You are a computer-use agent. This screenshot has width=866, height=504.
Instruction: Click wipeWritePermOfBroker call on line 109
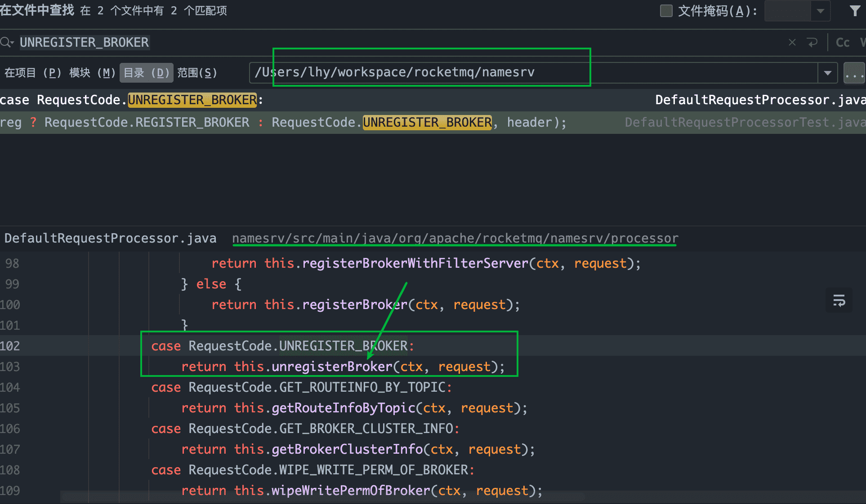(x=351, y=491)
